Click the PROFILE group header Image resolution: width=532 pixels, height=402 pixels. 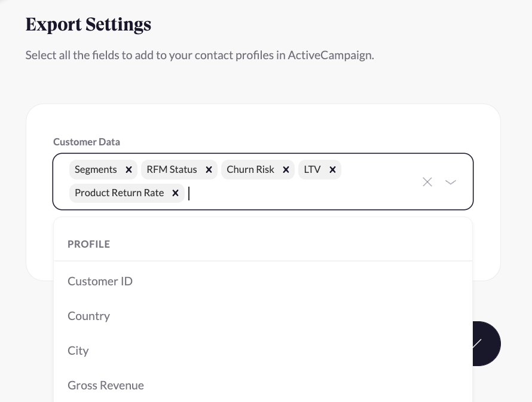coord(89,244)
